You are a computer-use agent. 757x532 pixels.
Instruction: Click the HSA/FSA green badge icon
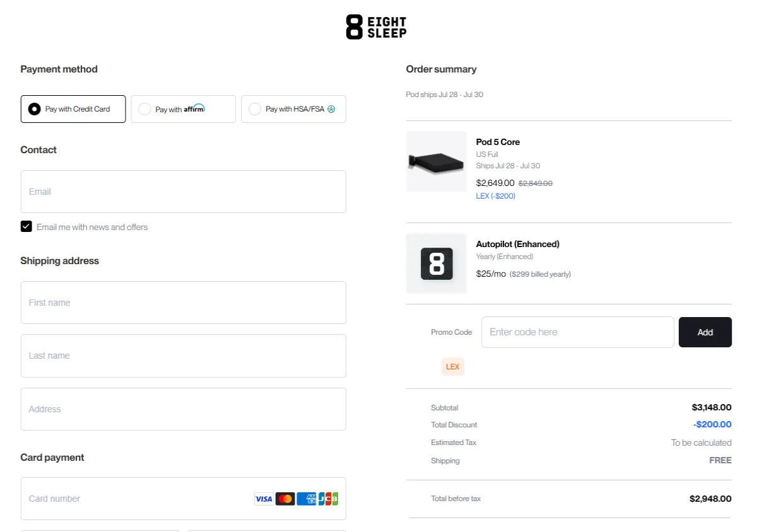(x=331, y=109)
